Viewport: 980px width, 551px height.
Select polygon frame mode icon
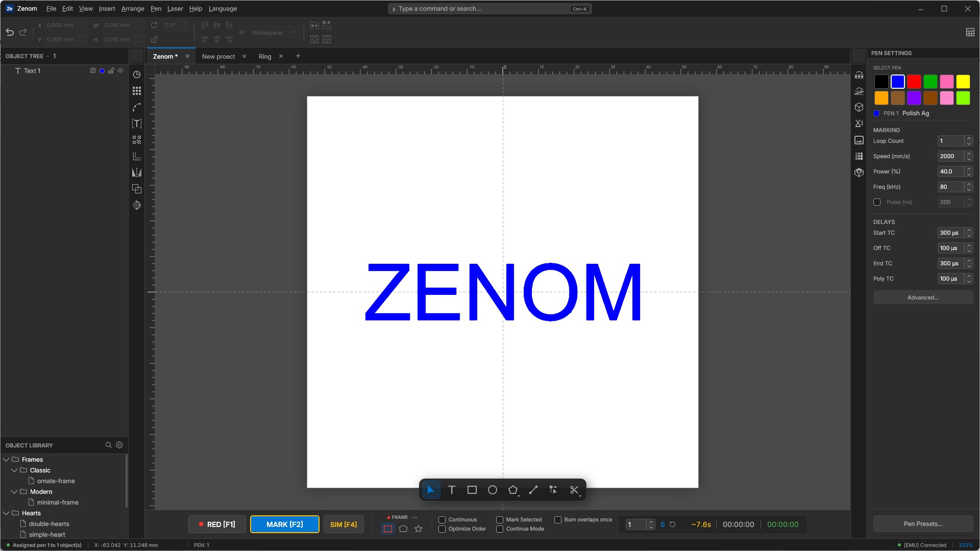(403, 529)
